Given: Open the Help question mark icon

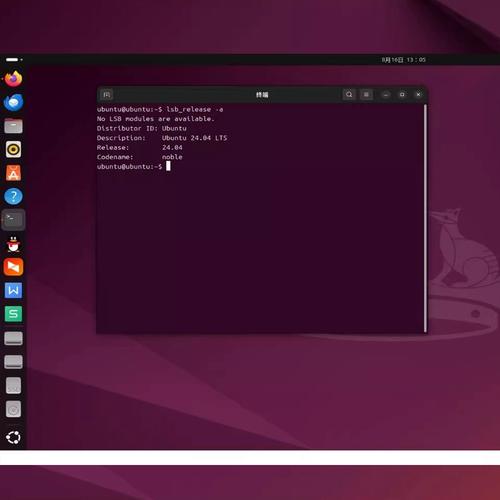Looking at the screenshot, I should click(13, 196).
